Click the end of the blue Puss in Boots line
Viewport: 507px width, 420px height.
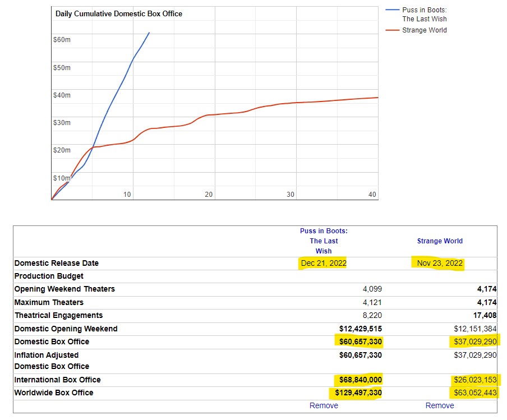click(x=149, y=33)
